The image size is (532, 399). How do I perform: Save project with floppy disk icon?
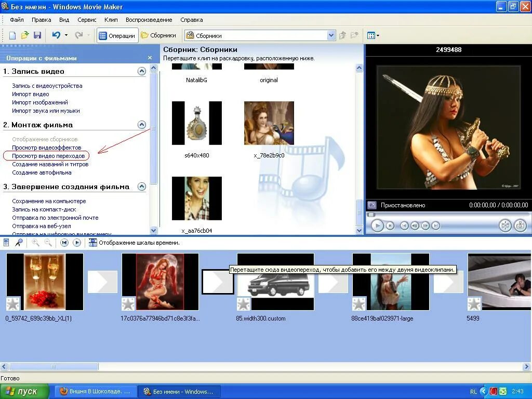point(37,35)
